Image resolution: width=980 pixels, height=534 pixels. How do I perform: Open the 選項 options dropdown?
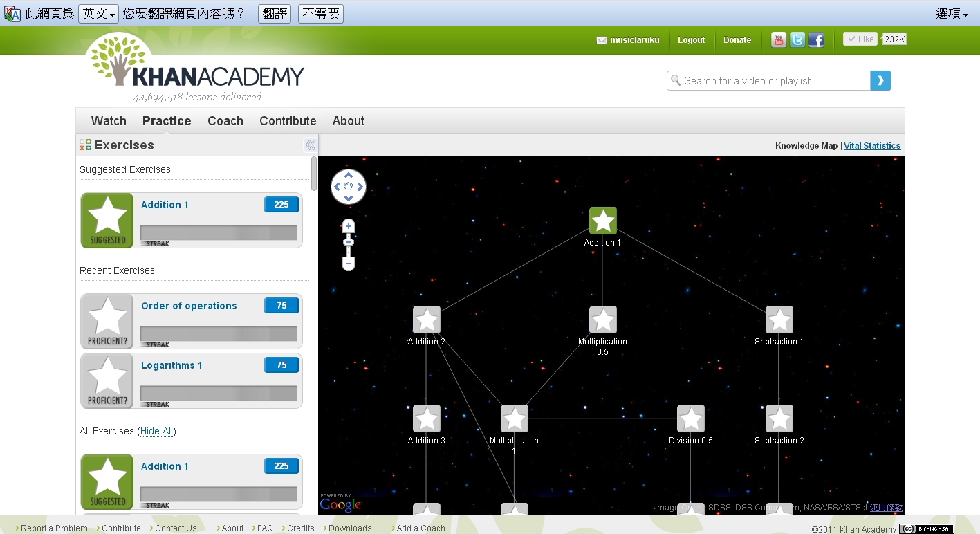(x=952, y=13)
